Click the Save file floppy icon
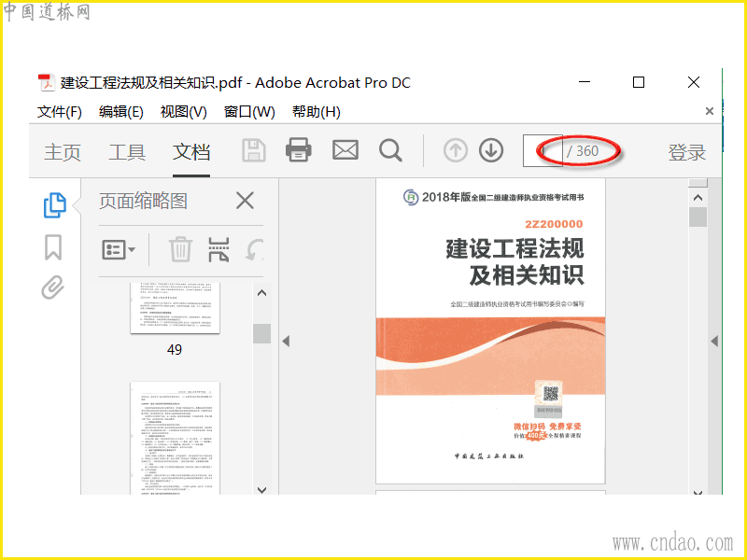Viewport: 747px width, 560px height. pyautogui.click(x=254, y=150)
